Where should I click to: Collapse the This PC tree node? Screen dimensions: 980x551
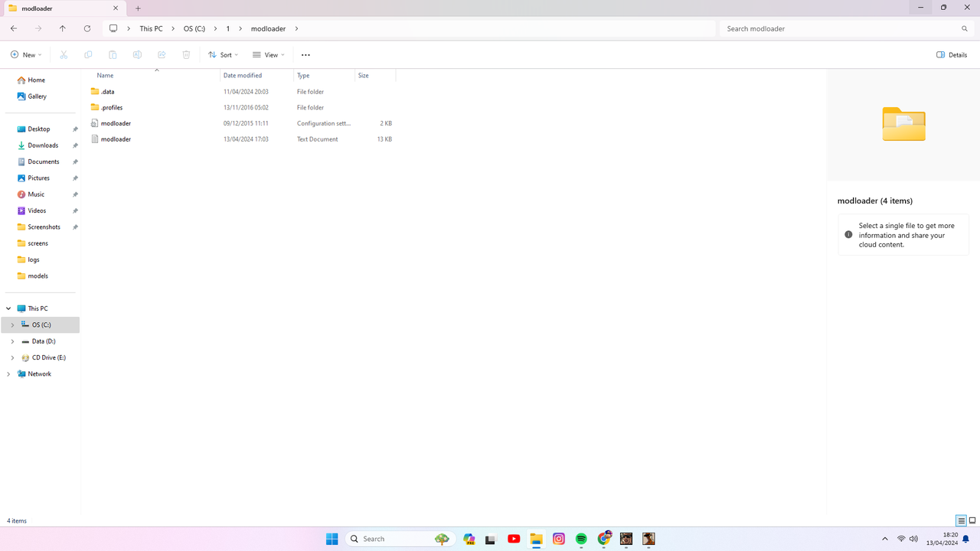(x=8, y=308)
